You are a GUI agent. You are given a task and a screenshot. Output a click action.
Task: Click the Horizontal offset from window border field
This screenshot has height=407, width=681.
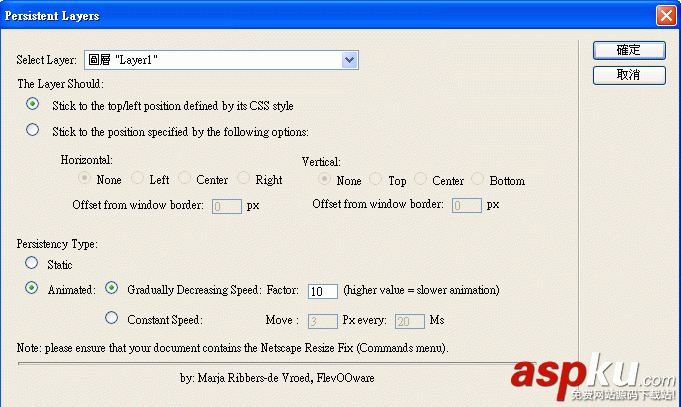[227, 206]
